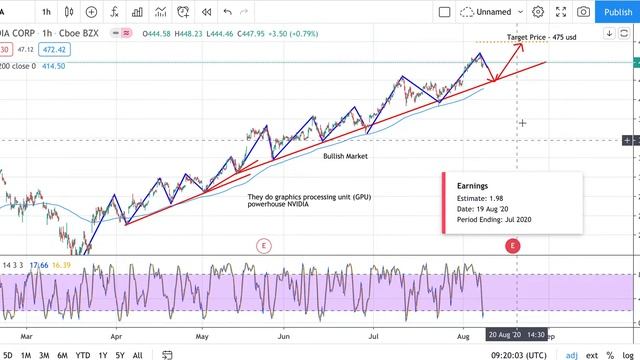Redo the last chart action
This screenshot has width=640, height=360.
click(x=244, y=12)
